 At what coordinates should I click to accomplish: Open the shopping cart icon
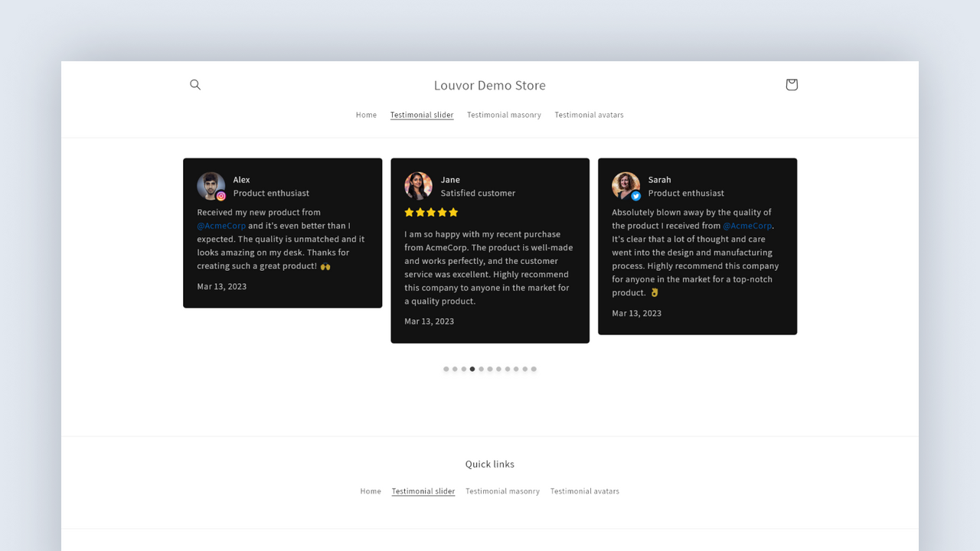(x=792, y=85)
